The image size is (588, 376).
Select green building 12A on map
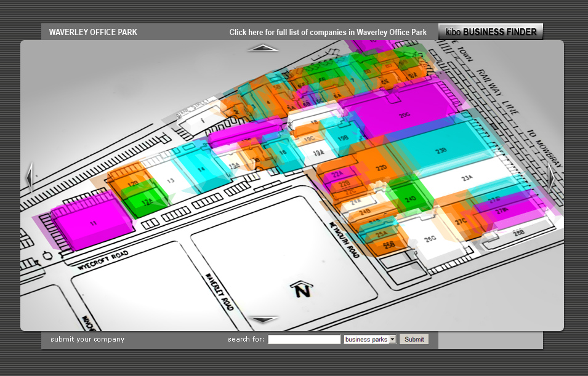[x=147, y=201]
